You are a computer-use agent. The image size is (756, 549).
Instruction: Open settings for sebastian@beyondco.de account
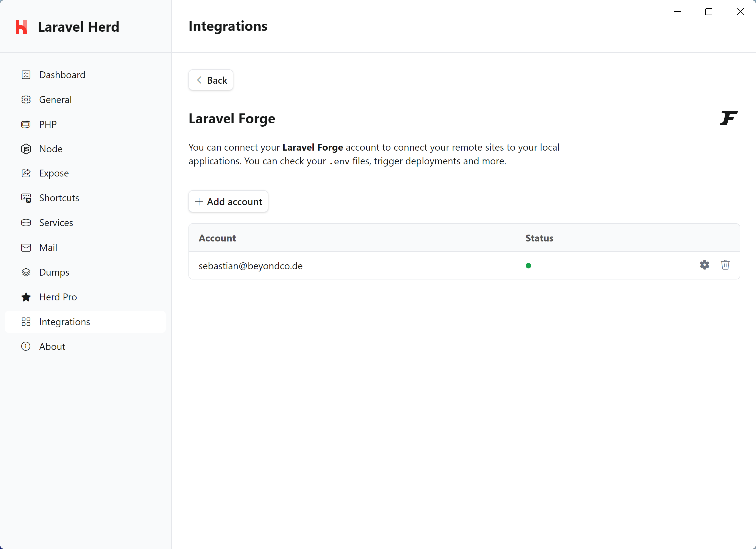[704, 265]
